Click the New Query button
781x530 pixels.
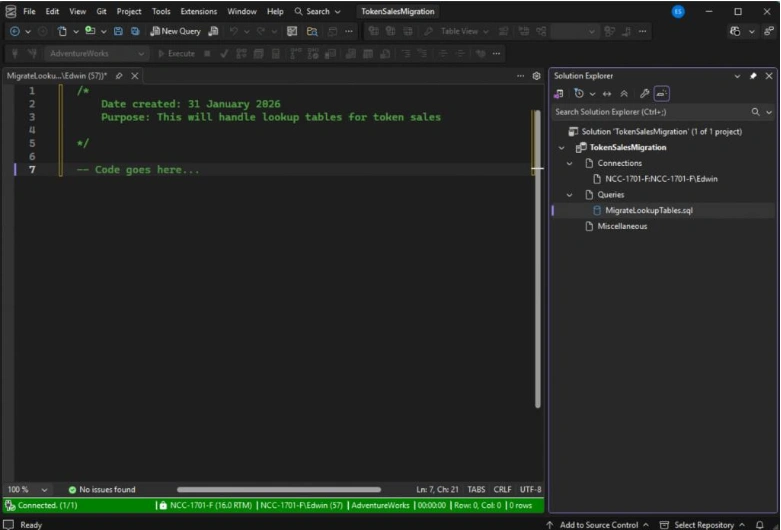click(175, 31)
